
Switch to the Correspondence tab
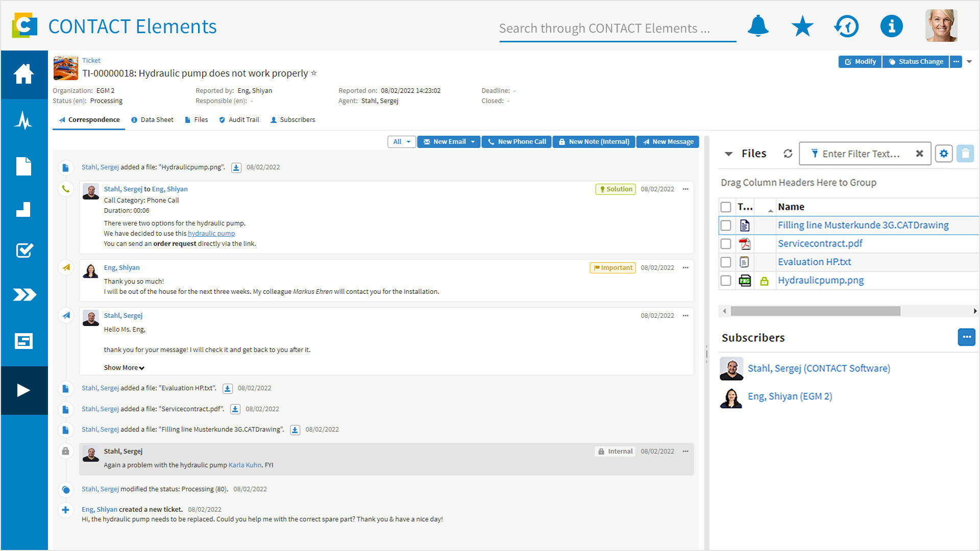coord(89,120)
